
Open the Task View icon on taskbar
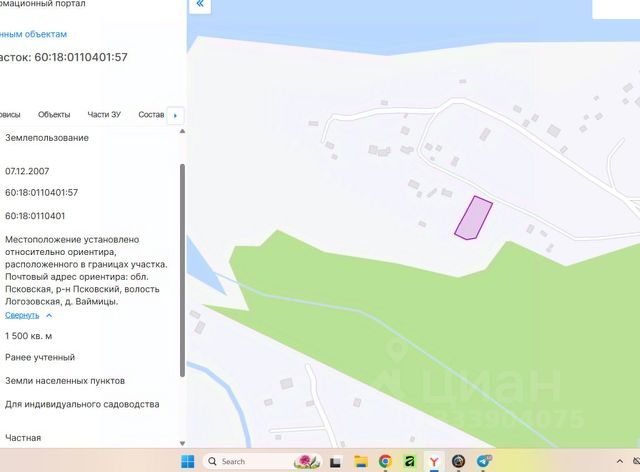[x=336, y=462]
